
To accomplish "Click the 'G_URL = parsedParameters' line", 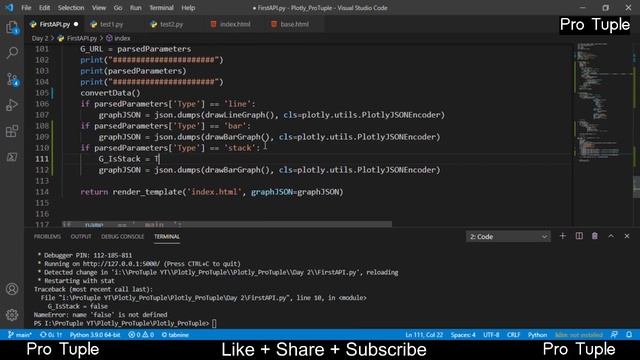I will click(135, 49).
